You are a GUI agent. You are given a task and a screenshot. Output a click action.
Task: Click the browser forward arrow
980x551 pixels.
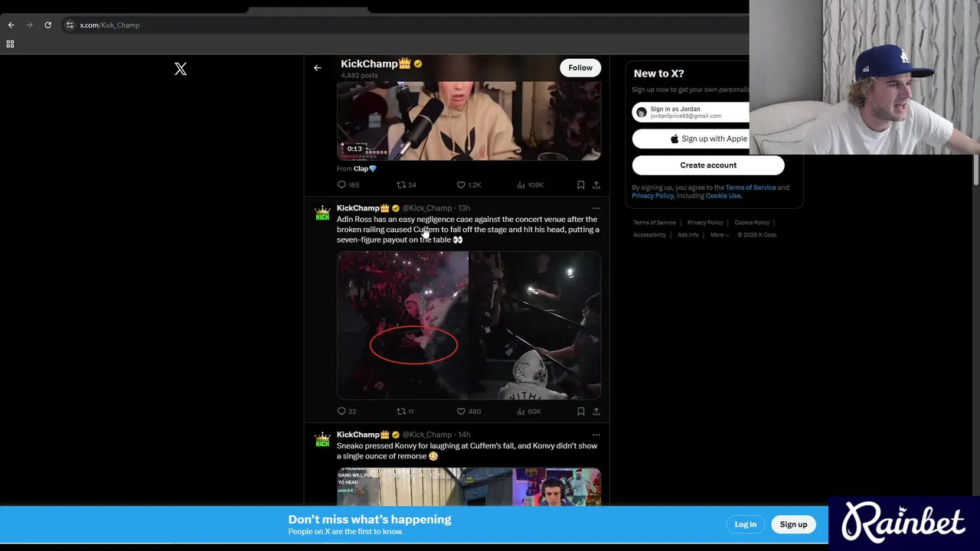tap(30, 25)
